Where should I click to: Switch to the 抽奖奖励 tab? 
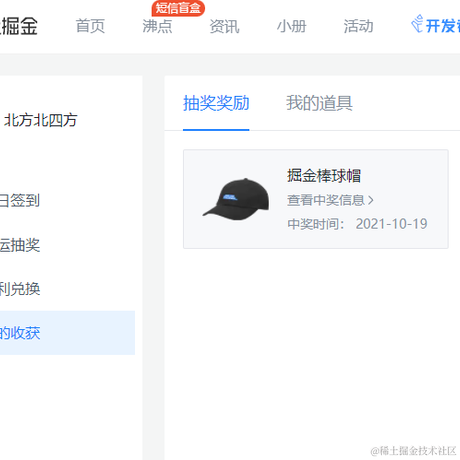coord(216,103)
